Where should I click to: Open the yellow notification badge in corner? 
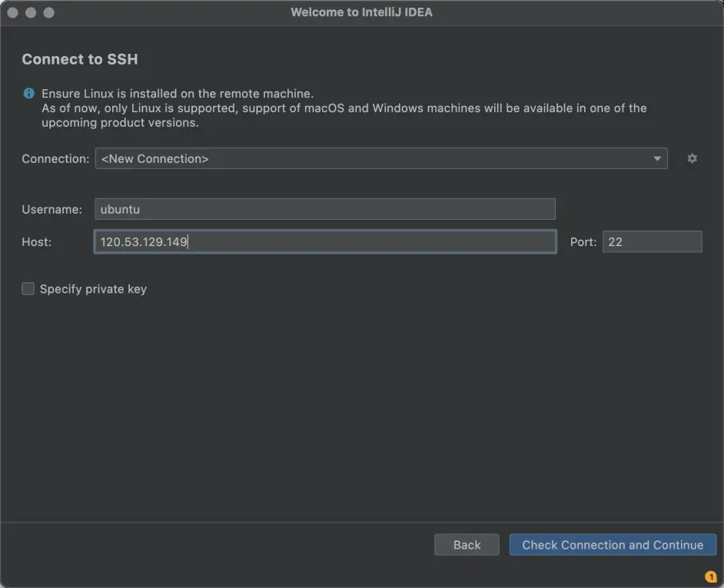pos(711,576)
